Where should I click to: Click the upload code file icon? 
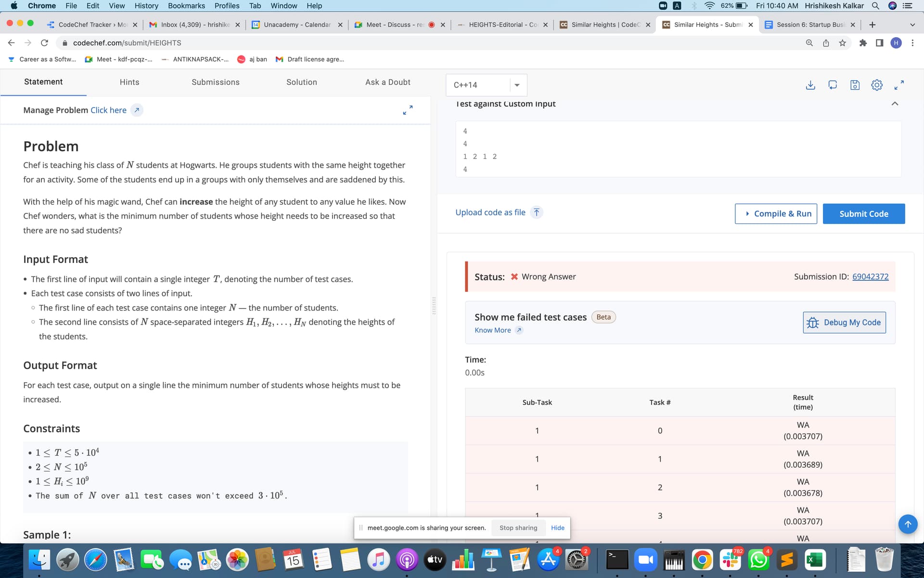coord(537,212)
